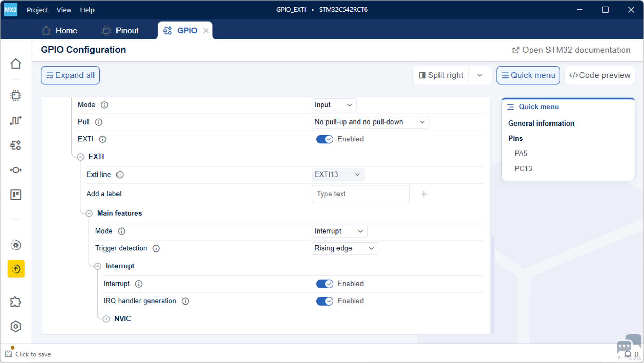
Task: Open the hexagon settings icon in sidebar
Action: click(16, 327)
